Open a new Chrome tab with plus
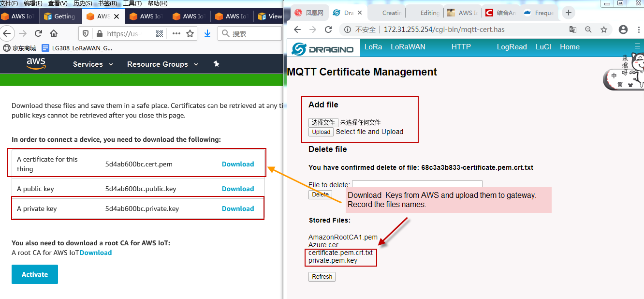The width and height of the screenshot is (644, 299). (569, 13)
